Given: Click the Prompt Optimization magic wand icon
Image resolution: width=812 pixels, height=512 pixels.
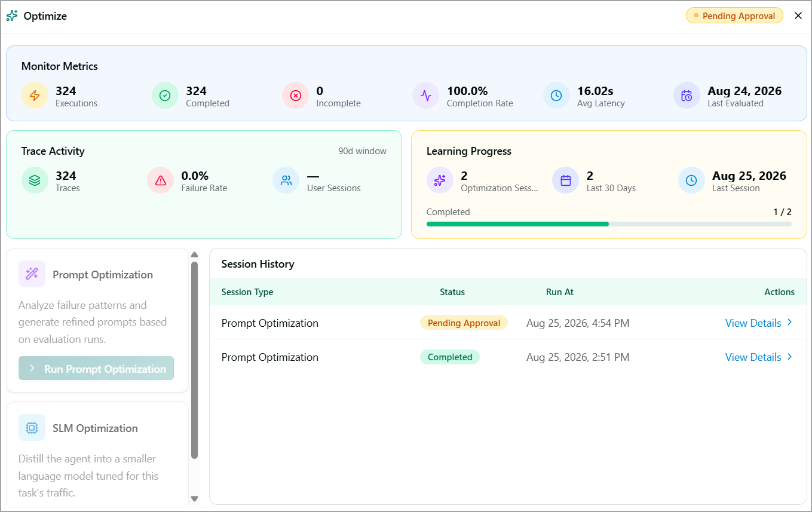Looking at the screenshot, I should coord(32,274).
